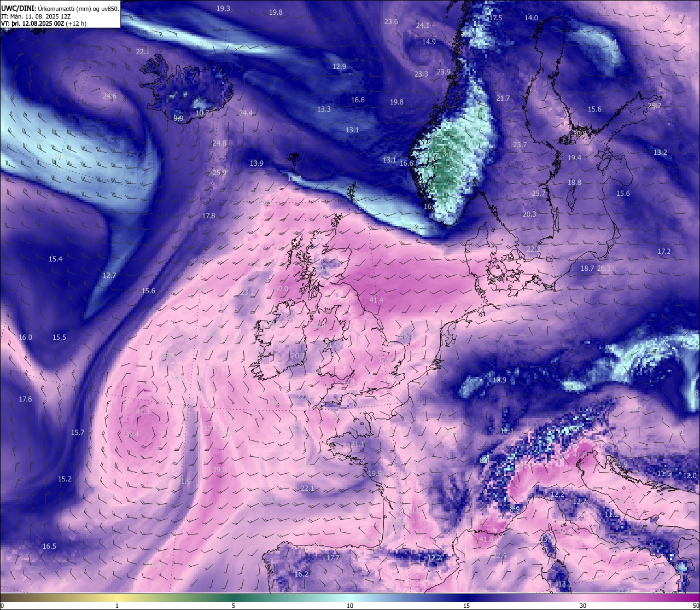The width and height of the screenshot is (700, 610).
Task: Click the 16.2 value over Spain
Action: tap(302, 574)
